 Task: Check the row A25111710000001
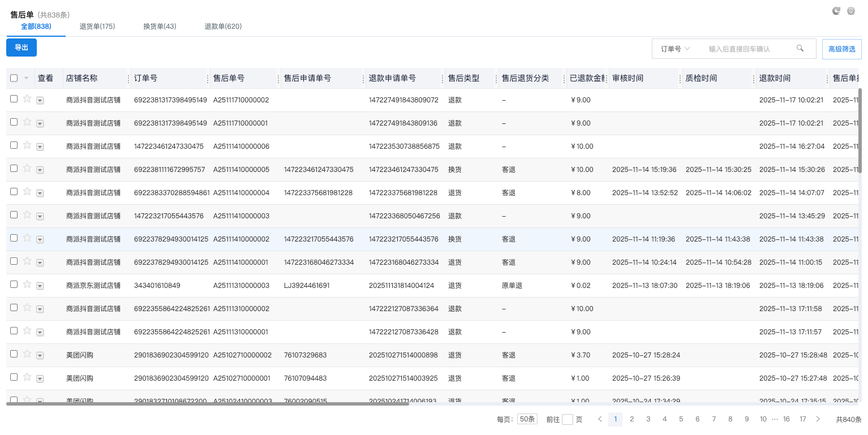click(14, 122)
